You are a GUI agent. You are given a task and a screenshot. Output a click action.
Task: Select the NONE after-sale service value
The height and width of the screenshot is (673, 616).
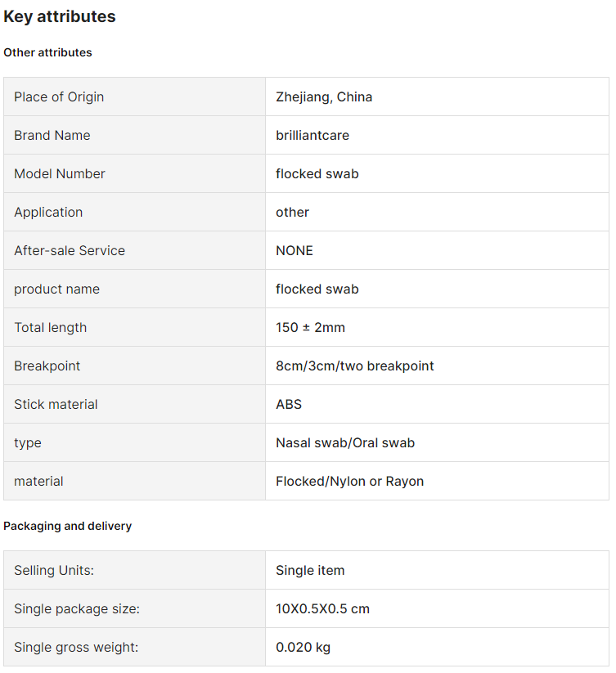coord(295,251)
